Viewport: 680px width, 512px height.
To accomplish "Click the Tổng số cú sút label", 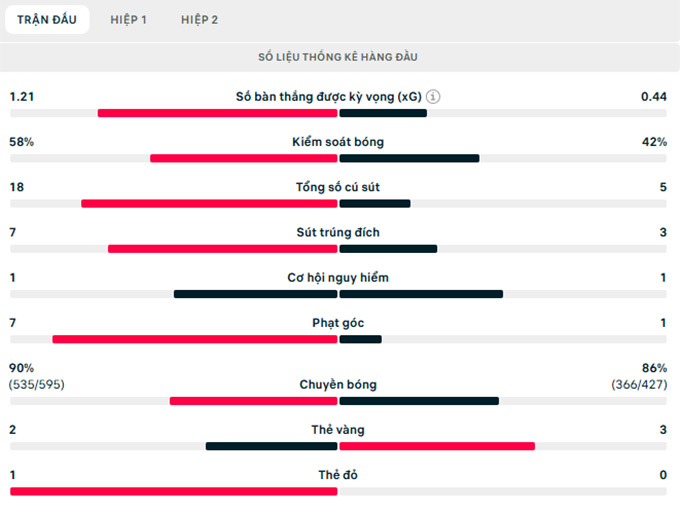I will (x=338, y=187).
